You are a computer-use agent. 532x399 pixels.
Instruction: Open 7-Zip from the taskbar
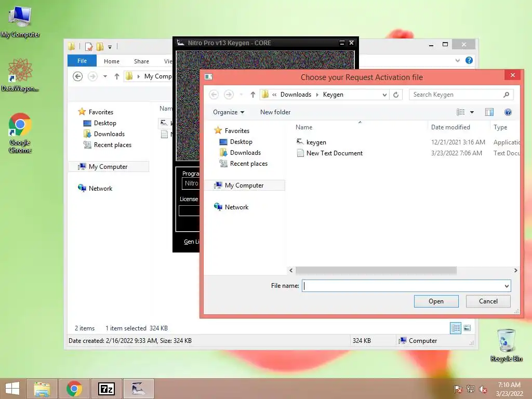tap(106, 389)
